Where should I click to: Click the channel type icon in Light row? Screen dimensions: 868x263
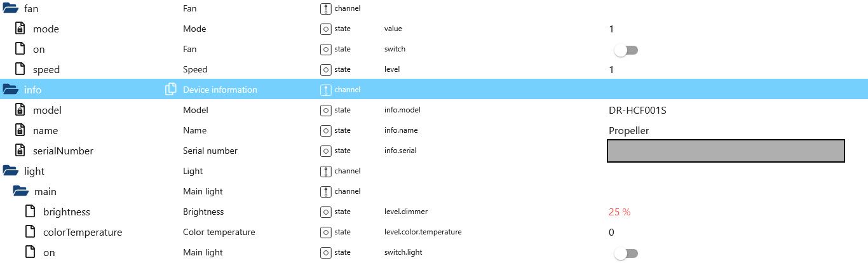[325, 171]
